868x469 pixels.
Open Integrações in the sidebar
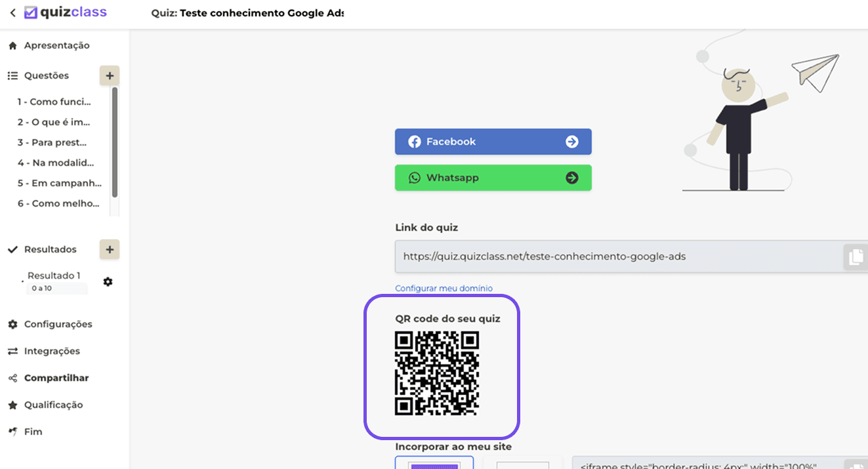pos(52,351)
